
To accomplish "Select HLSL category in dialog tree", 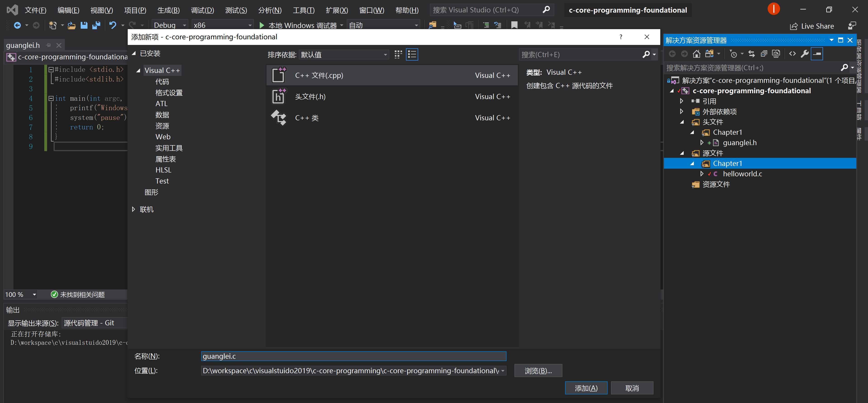I will coord(163,170).
